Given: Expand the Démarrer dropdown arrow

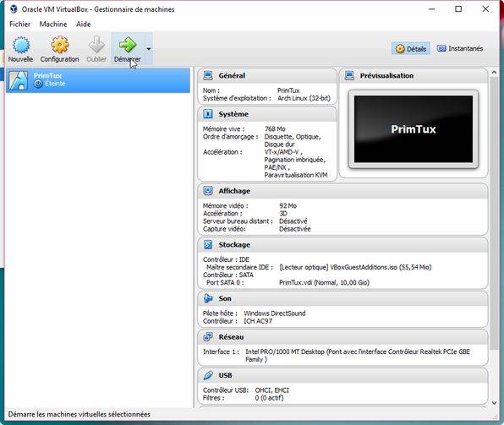Looking at the screenshot, I should click(x=149, y=49).
